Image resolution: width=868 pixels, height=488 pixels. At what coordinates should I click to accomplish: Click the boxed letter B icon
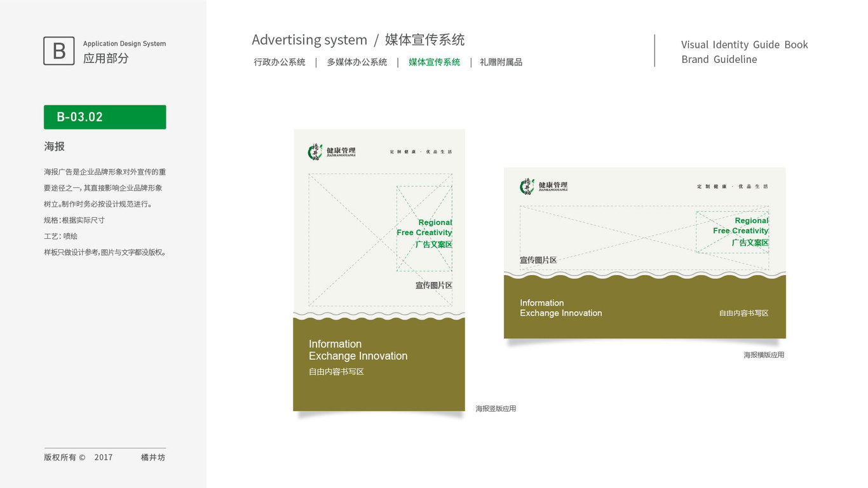tap(59, 51)
